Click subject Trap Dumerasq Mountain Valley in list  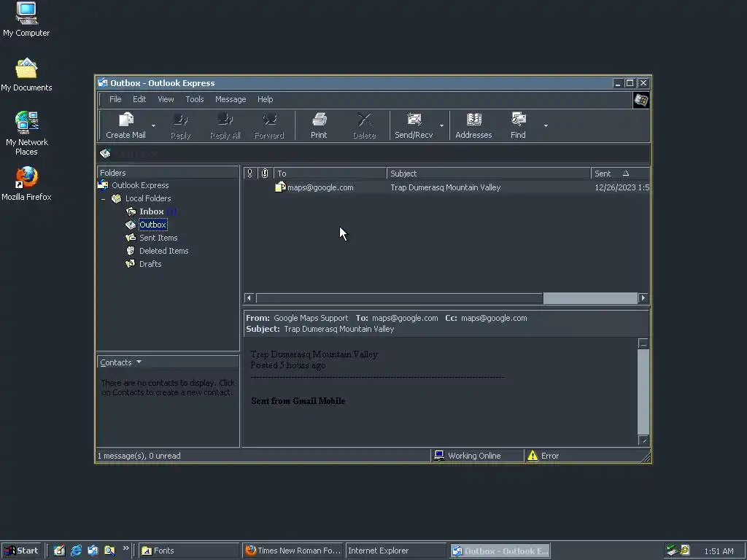(446, 187)
